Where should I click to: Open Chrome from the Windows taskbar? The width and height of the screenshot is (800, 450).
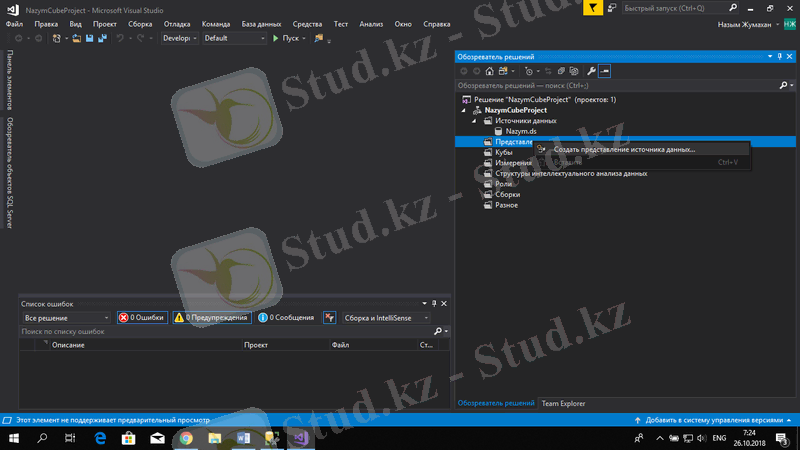(x=186, y=438)
